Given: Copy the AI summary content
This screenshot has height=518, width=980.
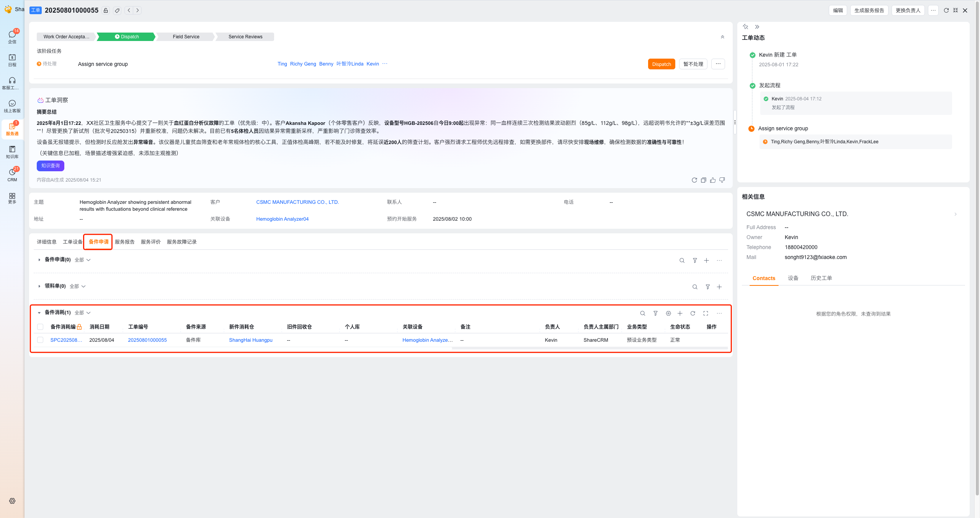Looking at the screenshot, I should click(703, 180).
